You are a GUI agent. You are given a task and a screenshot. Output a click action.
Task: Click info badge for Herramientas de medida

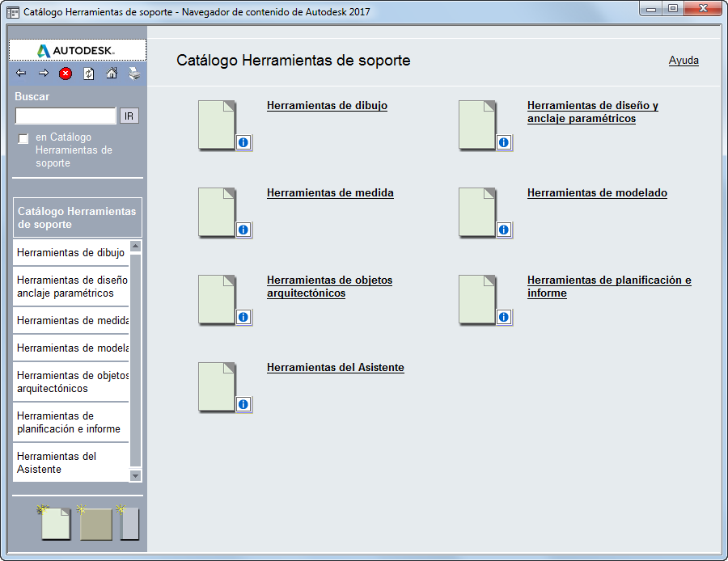243,230
